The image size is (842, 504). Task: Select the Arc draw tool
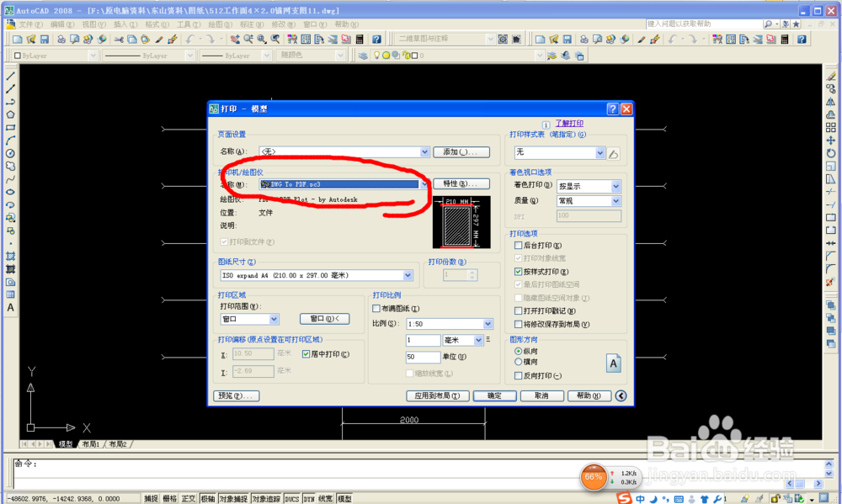(x=10, y=141)
